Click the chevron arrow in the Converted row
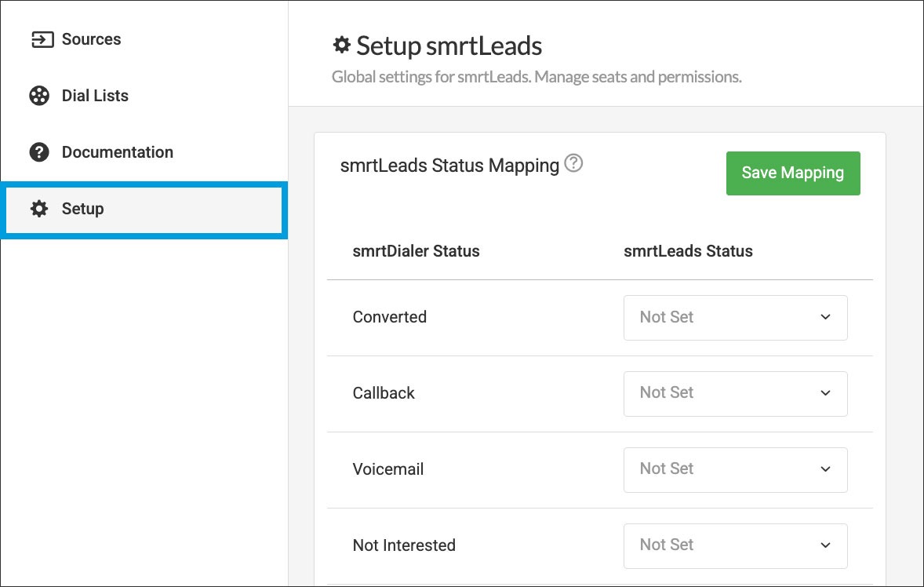924x587 pixels. tap(825, 317)
